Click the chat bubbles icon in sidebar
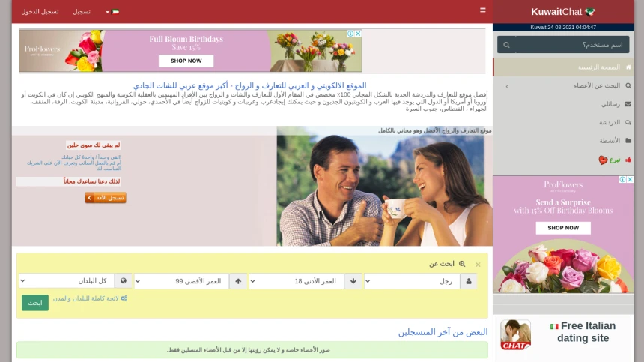 [x=628, y=122]
